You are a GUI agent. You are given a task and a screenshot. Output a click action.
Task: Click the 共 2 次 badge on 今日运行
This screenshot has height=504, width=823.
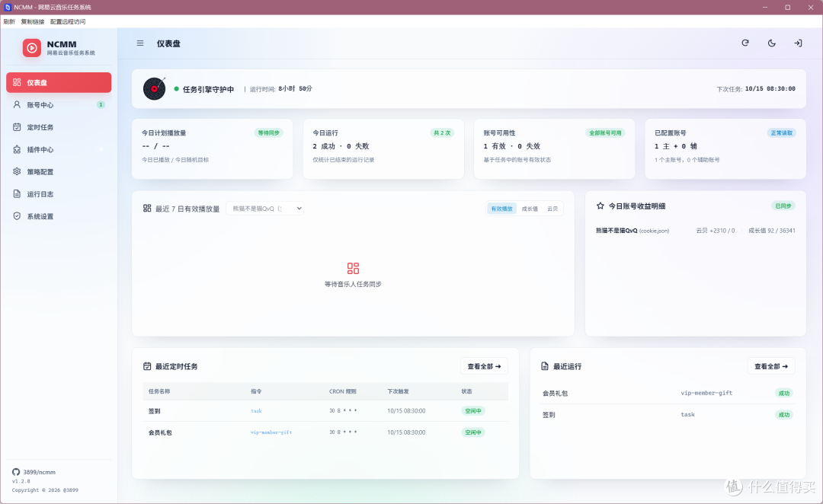(x=442, y=132)
